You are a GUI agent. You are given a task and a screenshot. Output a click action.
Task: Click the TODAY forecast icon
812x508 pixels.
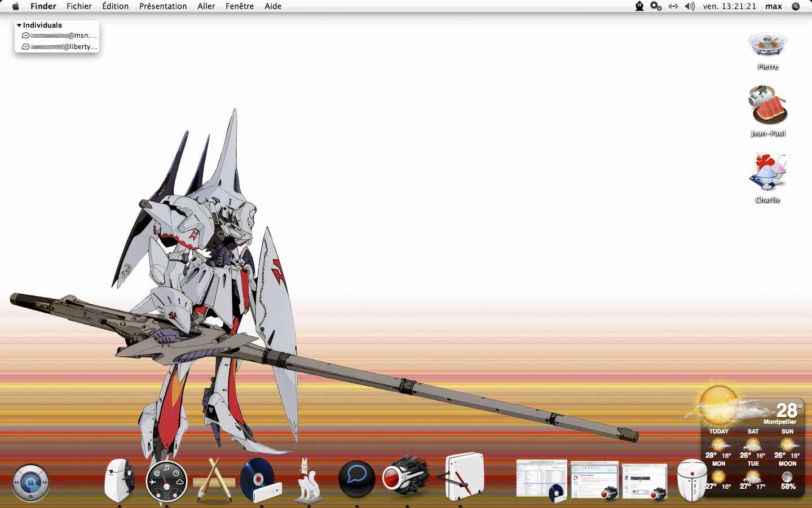pos(718,445)
